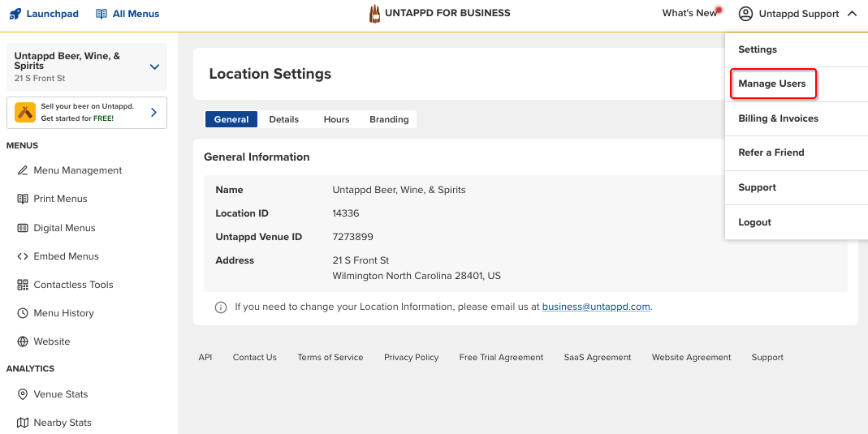This screenshot has width=868, height=434.
Task: Open Website Agreement footer link
Action: [x=692, y=358]
